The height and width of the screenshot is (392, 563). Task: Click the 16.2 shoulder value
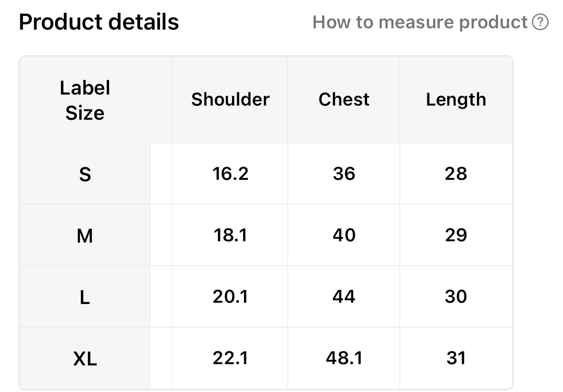(230, 174)
